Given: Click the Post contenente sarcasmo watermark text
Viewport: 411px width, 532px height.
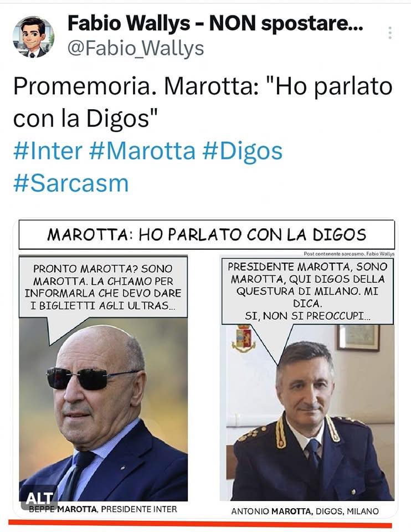Looking at the screenshot, I should click(349, 253).
